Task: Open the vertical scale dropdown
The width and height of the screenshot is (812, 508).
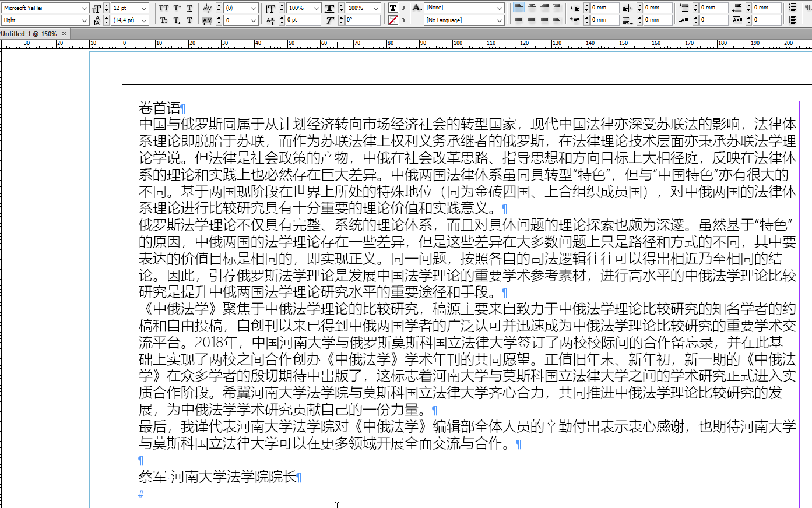Action: [x=317, y=8]
